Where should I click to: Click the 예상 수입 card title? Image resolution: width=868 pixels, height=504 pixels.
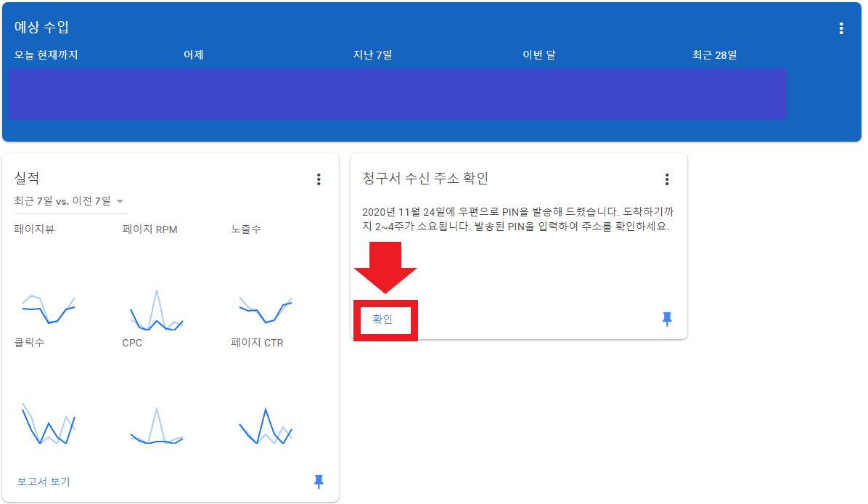(x=41, y=27)
